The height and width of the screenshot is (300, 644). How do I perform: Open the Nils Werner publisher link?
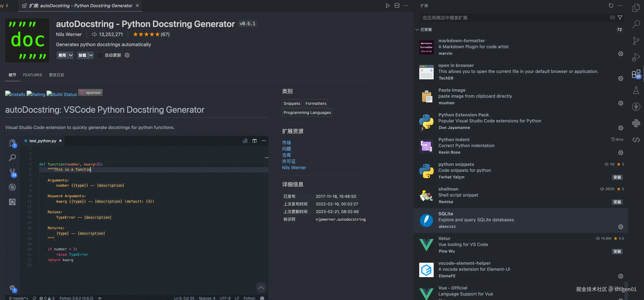pyautogui.click(x=294, y=168)
